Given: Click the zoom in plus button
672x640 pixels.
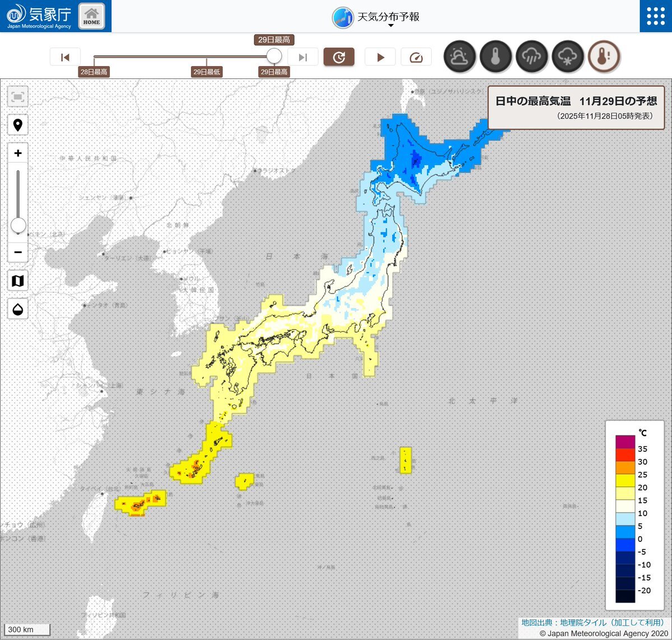Looking at the screenshot, I should click(x=18, y=153).
